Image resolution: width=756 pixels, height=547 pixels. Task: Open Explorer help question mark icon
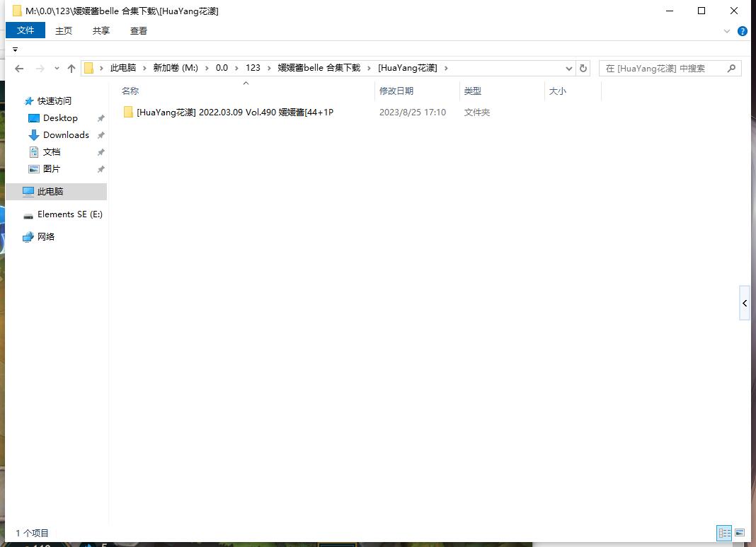tap(743, 31)
